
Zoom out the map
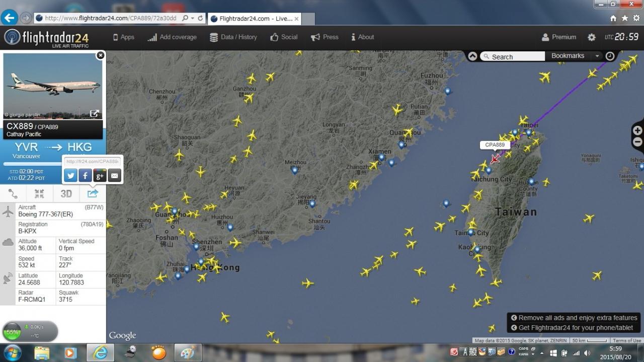(x=637, y=142)
